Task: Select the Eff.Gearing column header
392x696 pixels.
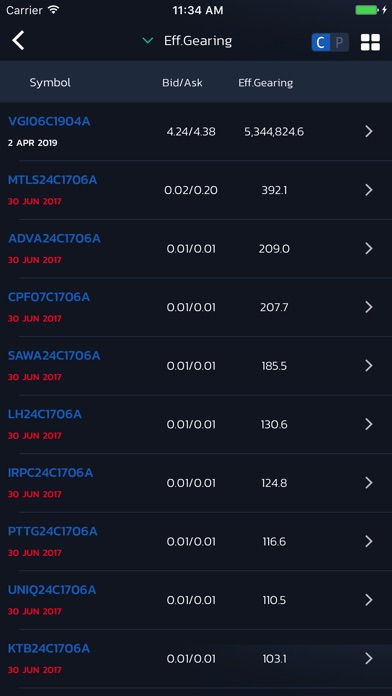Action: click(x=265, y=83)
